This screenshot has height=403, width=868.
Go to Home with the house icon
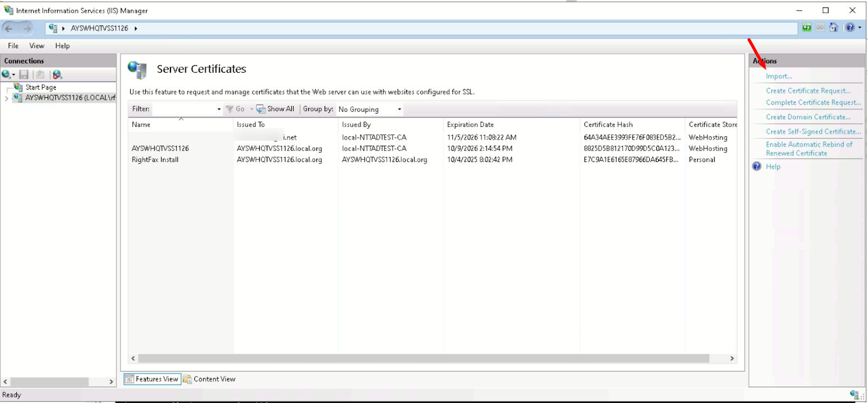[x=834, y=28]
